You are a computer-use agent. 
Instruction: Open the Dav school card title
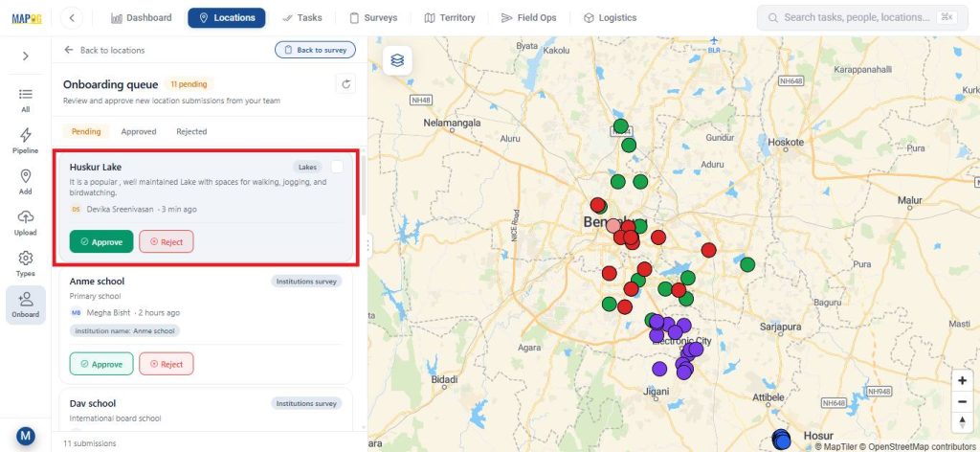tap(93, 404)
